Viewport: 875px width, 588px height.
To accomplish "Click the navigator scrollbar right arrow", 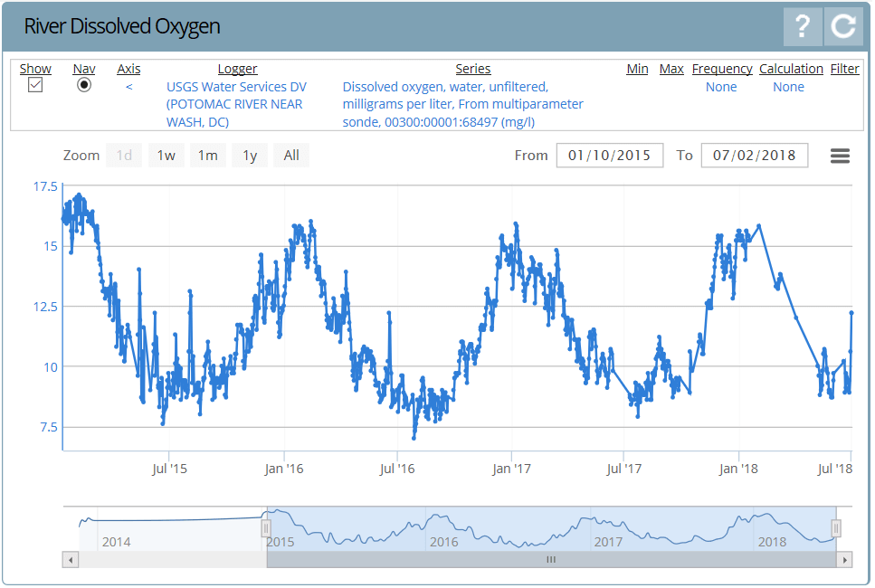I will 845,560.
